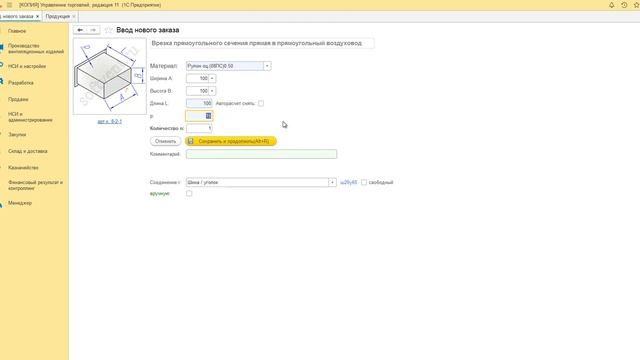Click the Материал combo box field
Screen dimensions: 640x360
(224, 66)
